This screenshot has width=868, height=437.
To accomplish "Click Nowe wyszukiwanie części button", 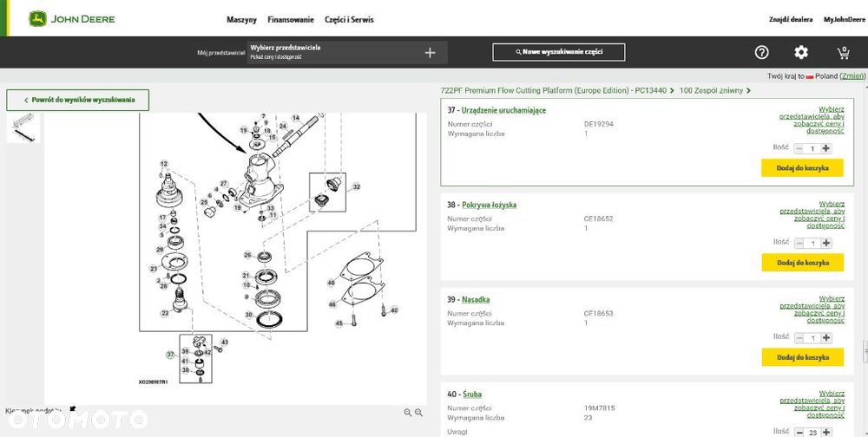I will [559, 52].
